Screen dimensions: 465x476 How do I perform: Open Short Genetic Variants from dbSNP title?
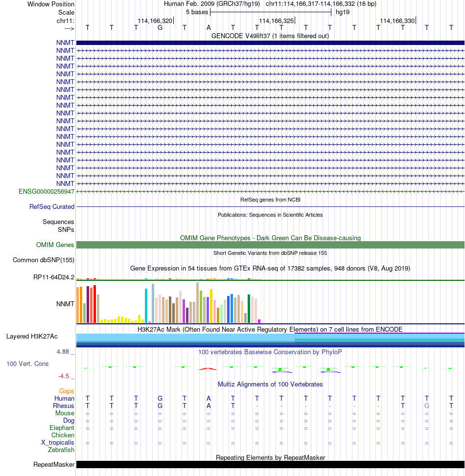click(270, 253)
